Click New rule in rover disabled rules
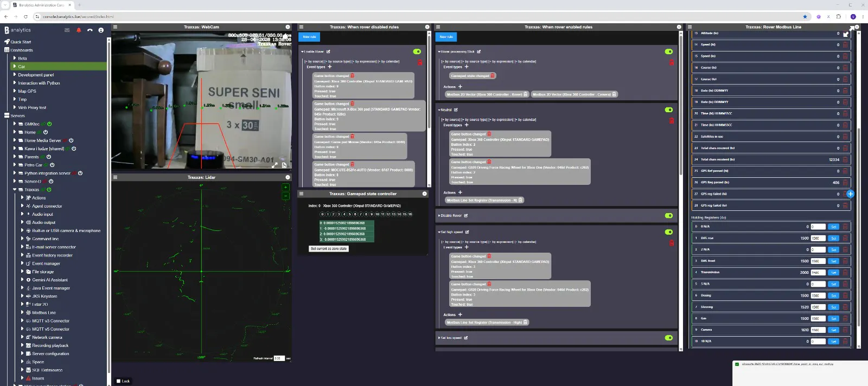Viewport: 868px width, 386px height. [x=309, y=37]
